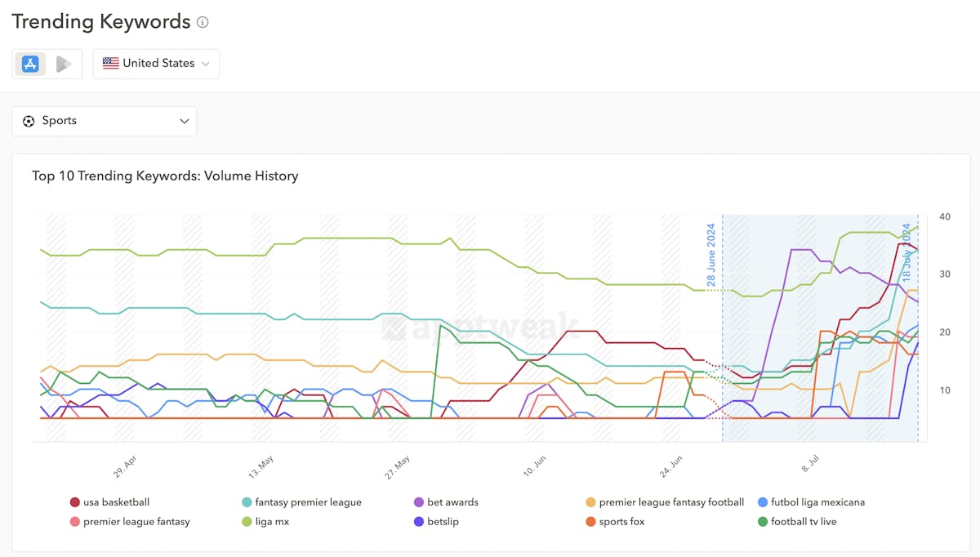Image resolution: width=980 pixels, height=557 pixels.
Task: Toggle premier league fantasy football legend
Action: [x=671, y=502]
